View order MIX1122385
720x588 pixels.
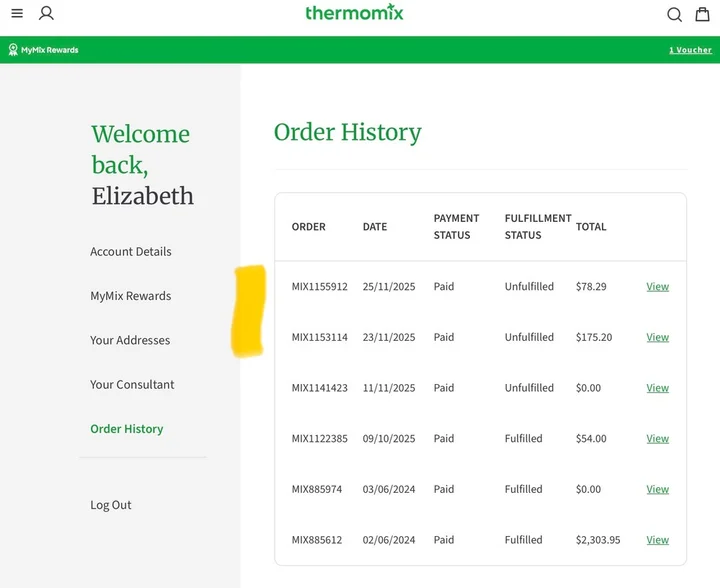658,438
